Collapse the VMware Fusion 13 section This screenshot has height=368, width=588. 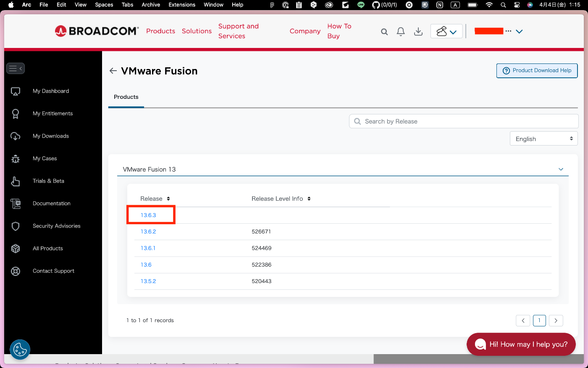click(561, 169)
